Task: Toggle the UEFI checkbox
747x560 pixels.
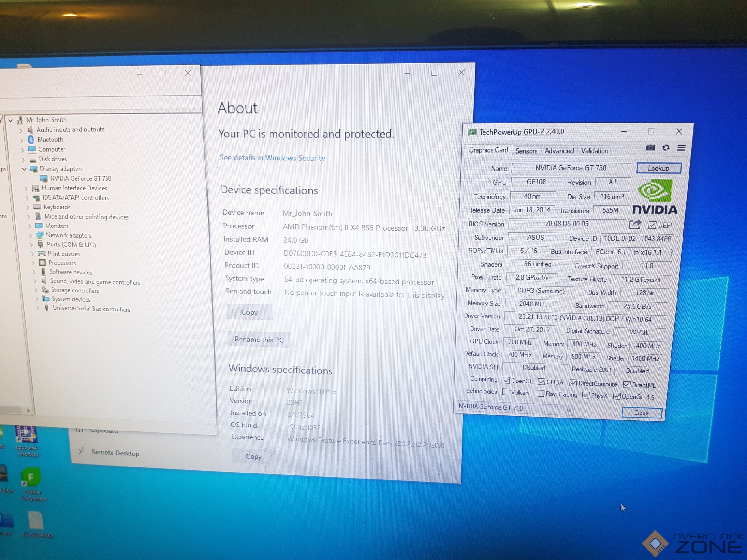Action: tap(652, 225)
